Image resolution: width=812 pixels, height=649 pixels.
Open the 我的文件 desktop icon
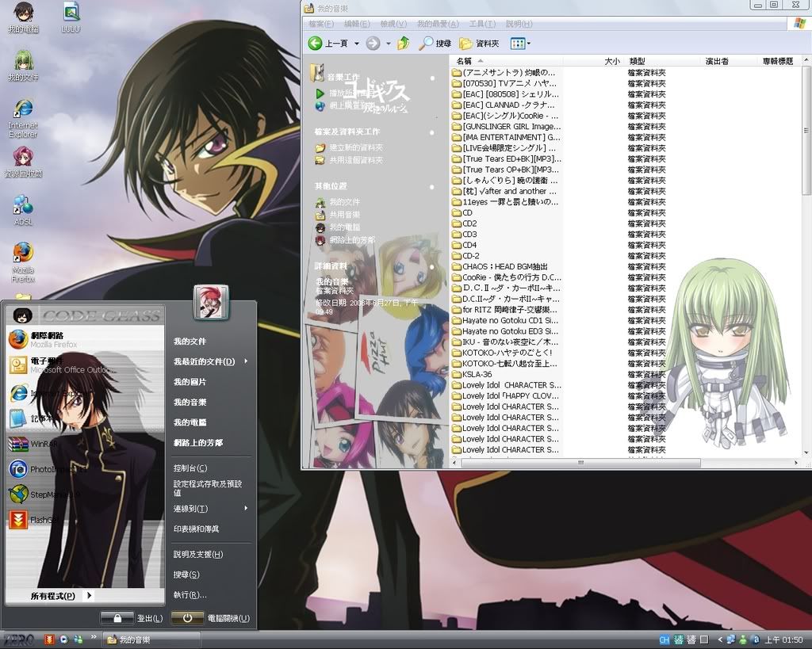pos(23,66)
